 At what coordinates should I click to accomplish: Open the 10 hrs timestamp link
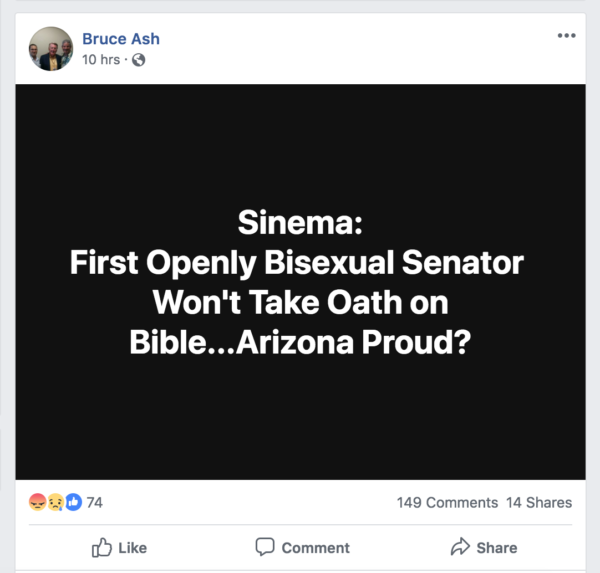click(101, 60)
